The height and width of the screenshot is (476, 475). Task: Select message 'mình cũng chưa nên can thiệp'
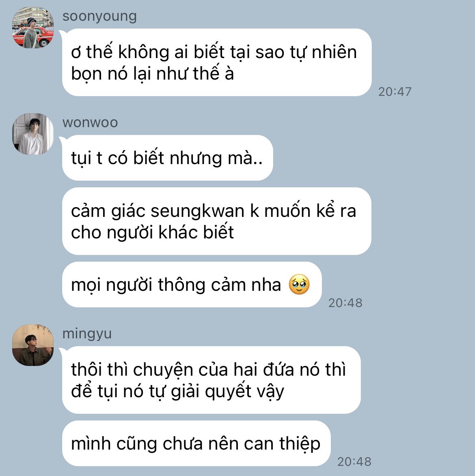(196, 443)
